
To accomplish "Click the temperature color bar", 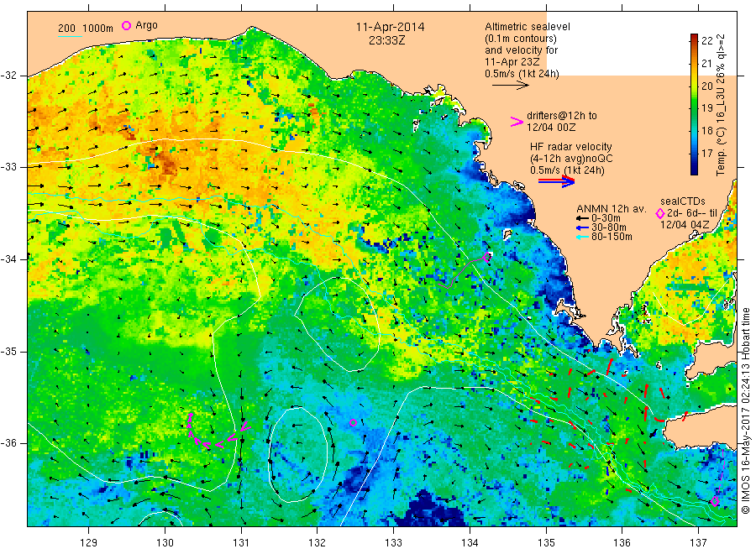I will point(694,104).
